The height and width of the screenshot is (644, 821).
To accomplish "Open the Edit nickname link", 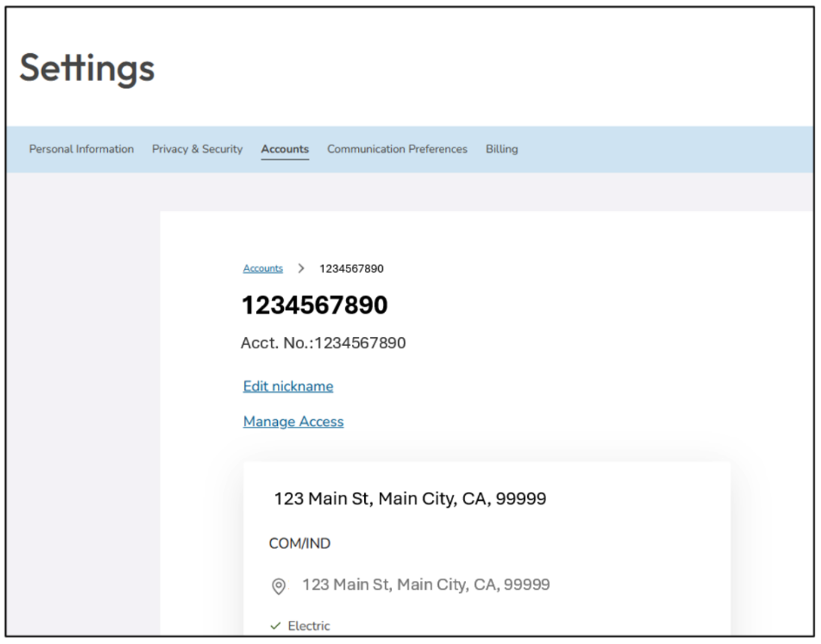I will tap(288, 386).
